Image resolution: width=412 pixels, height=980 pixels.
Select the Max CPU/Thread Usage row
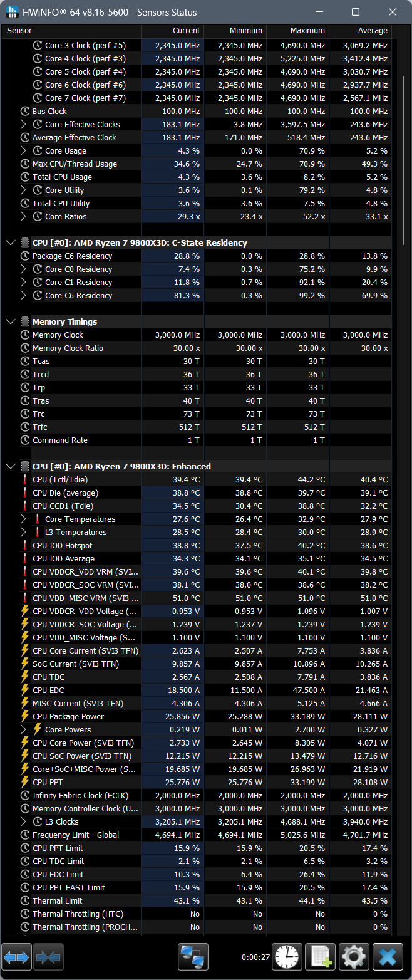[x=197, y=164]
